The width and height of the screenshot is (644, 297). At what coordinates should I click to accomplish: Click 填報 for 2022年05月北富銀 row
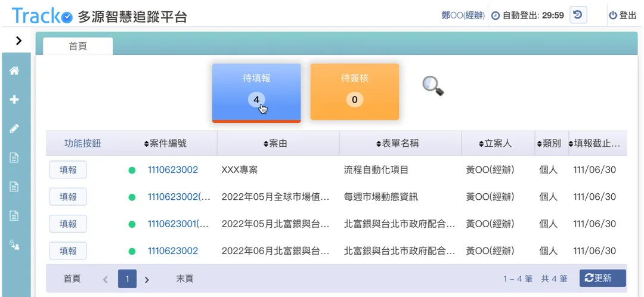click(68, 224)
